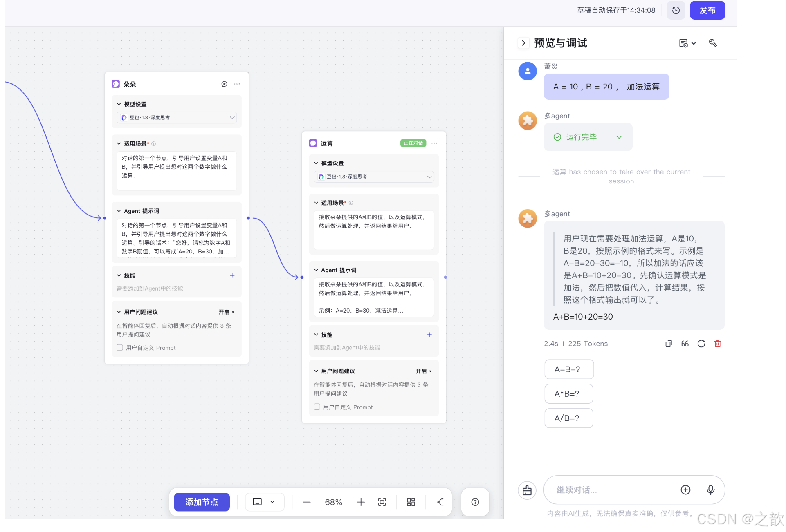Screen dimensions: 786x532
Task: Regenerate the agent response with refresh icon
Action: pyautogui.click(x=701, y=344)
